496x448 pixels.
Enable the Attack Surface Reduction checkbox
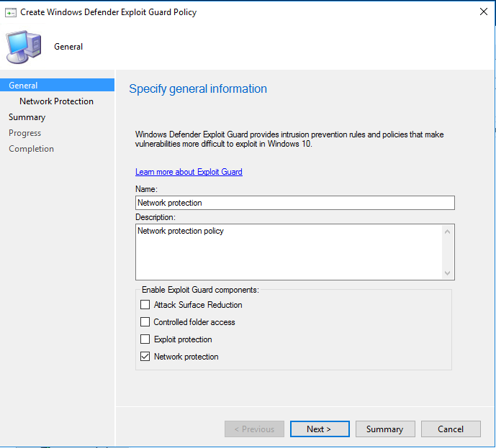(145, 305)
